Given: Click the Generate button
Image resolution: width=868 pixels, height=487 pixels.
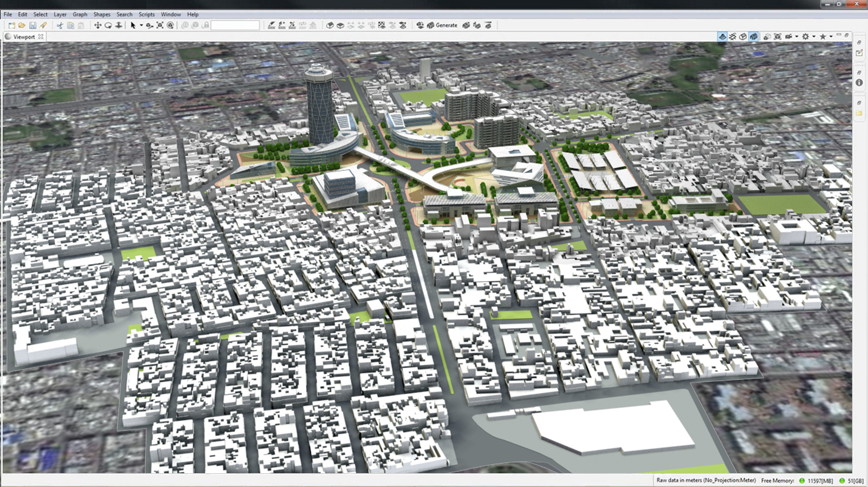Looking at the screenshot, I should pos(446,25).
